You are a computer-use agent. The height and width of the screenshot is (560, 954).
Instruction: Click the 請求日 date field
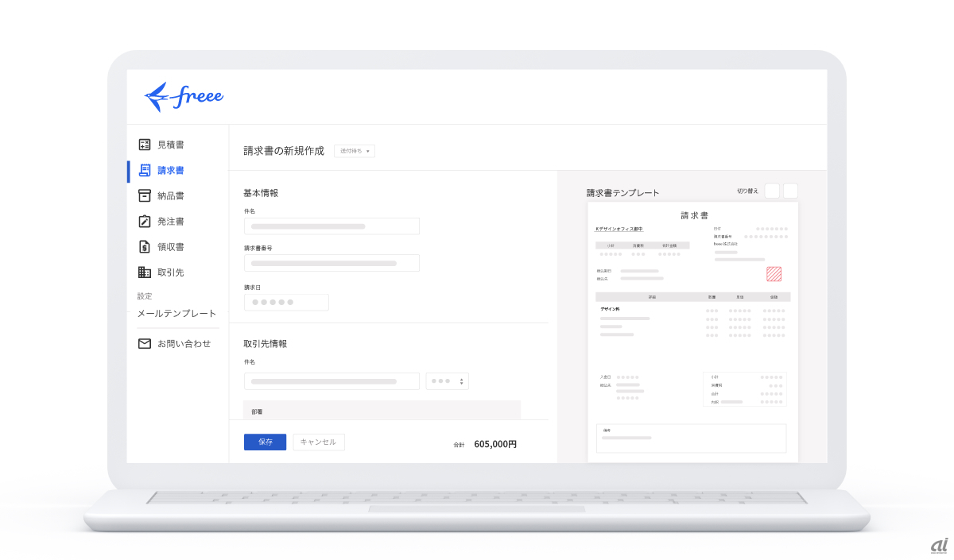coord(286,302)
